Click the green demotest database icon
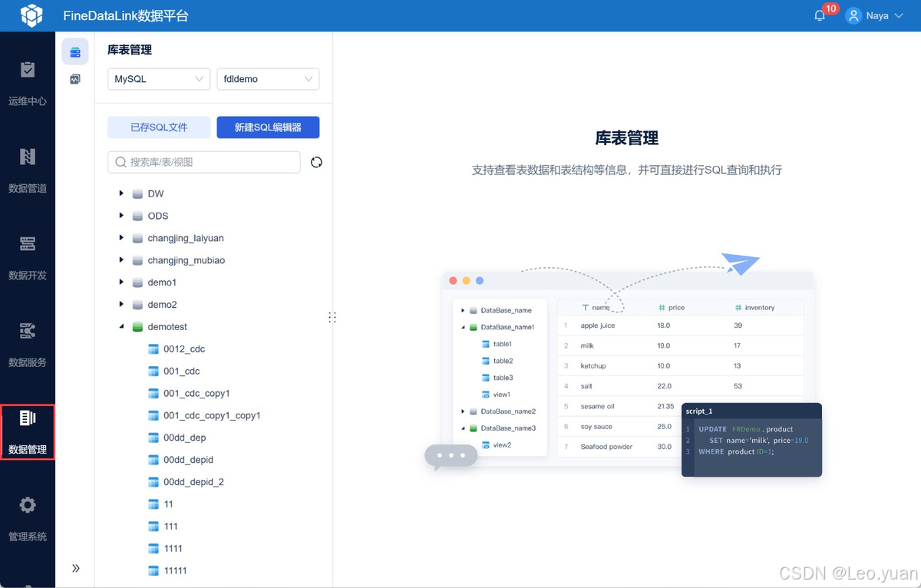921x588 pixels. [x=137, y=327]
